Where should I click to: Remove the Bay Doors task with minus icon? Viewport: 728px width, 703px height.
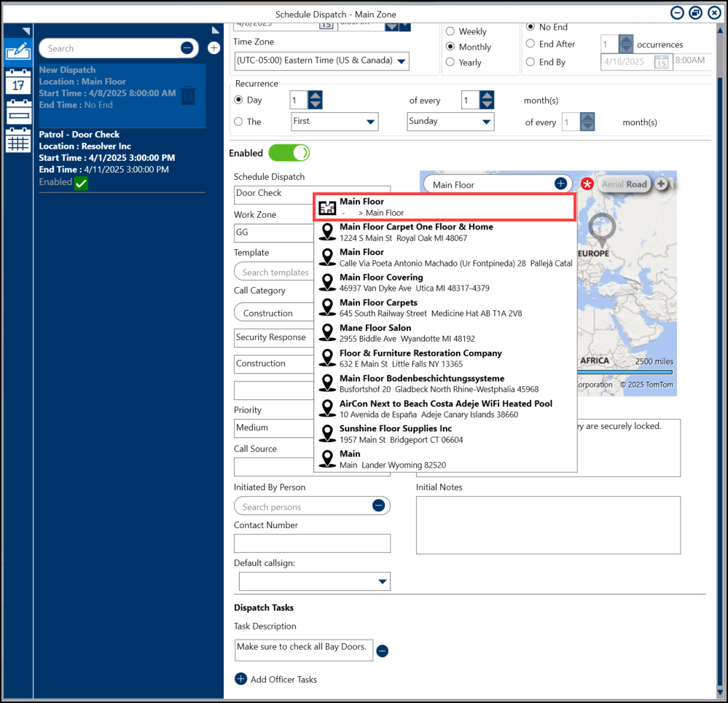coord(383,651)
